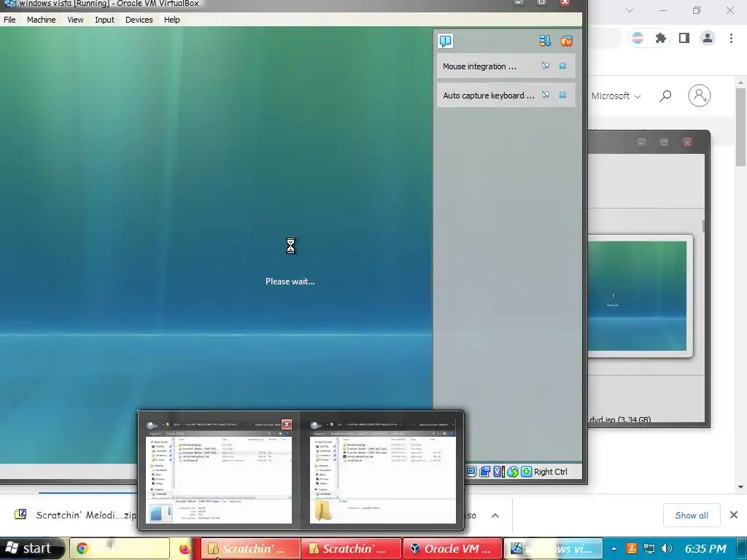
Task: Click the network tray icon
Action: [x=649, y=548]
